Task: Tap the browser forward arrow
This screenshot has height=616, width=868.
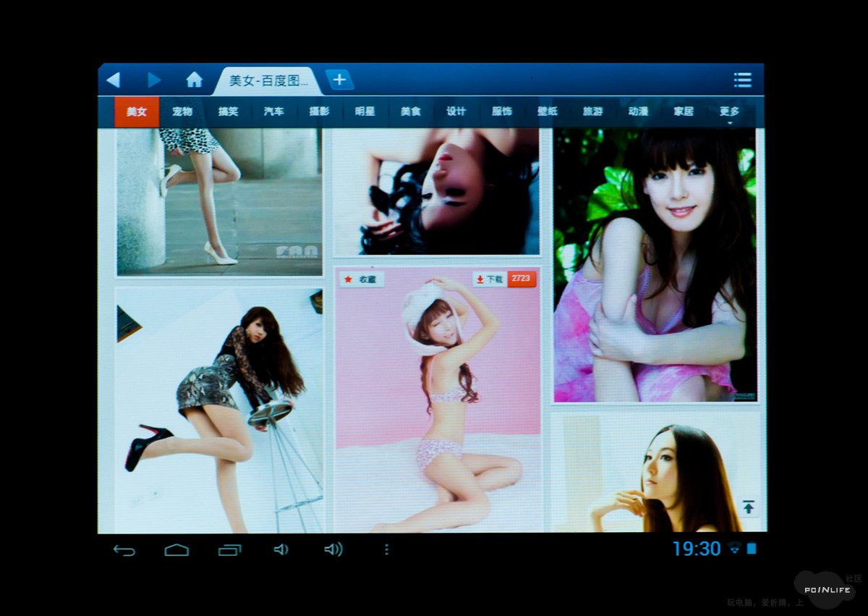Action: pos(154,80)
